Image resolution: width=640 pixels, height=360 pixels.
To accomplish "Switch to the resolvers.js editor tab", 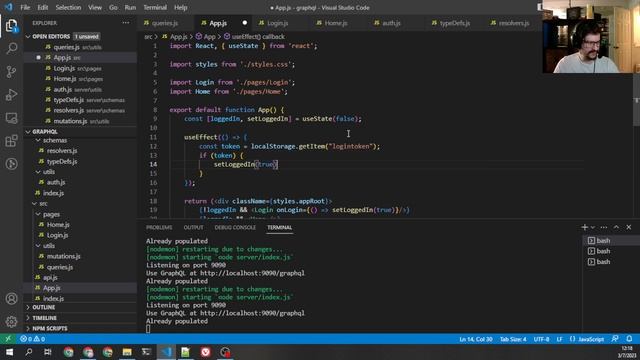I will point(513,23).
